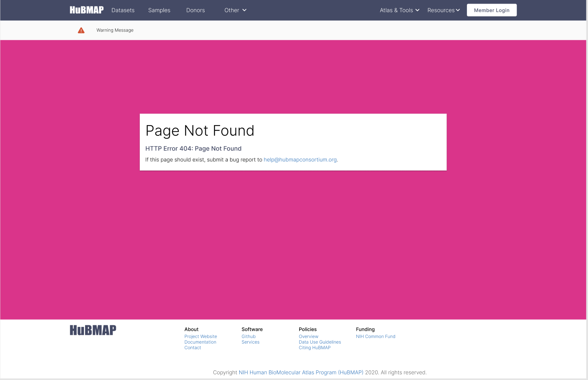Open the Donors page
The image size is (588, 380).
coord(195,10)
